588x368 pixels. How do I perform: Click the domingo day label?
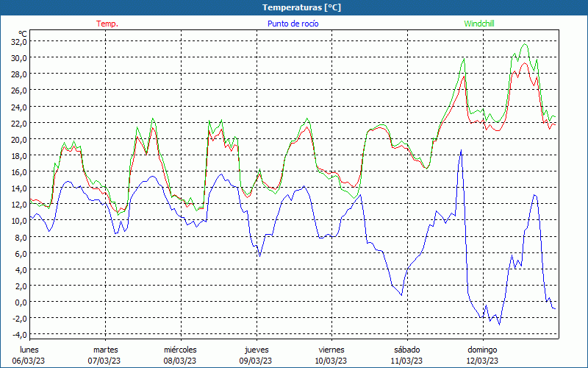click(482, 350)
